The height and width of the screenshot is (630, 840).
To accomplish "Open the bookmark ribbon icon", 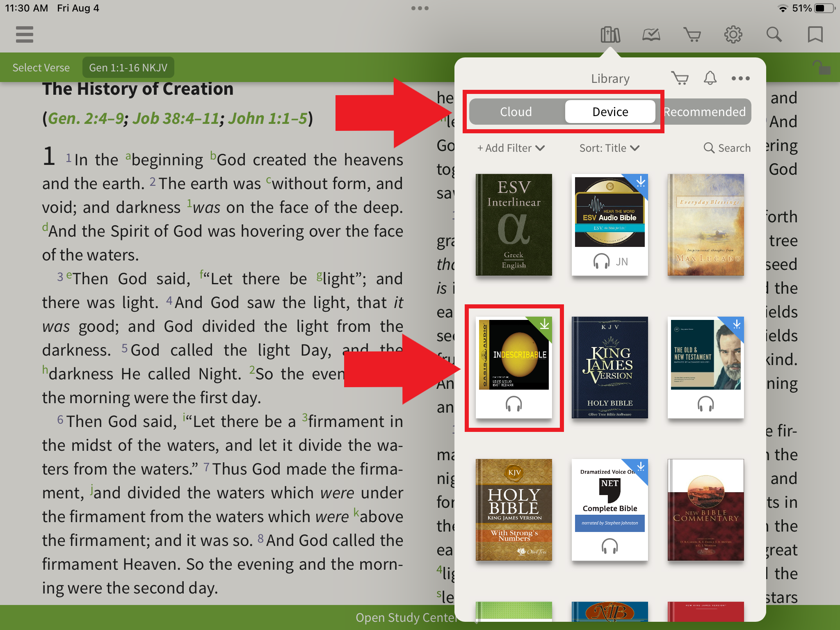I will point(815,34).
